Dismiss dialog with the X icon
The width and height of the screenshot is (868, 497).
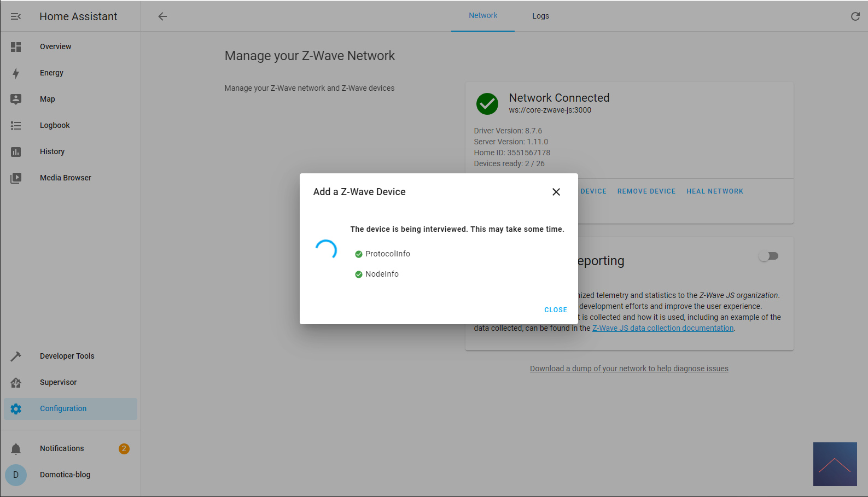556,192
